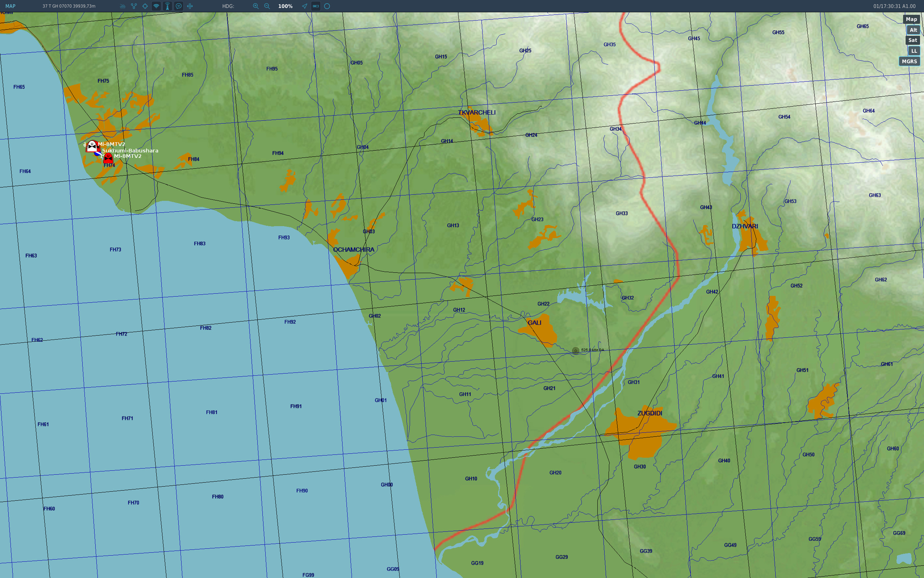
Task: Click grid label GG29
Action: point(562,557)
